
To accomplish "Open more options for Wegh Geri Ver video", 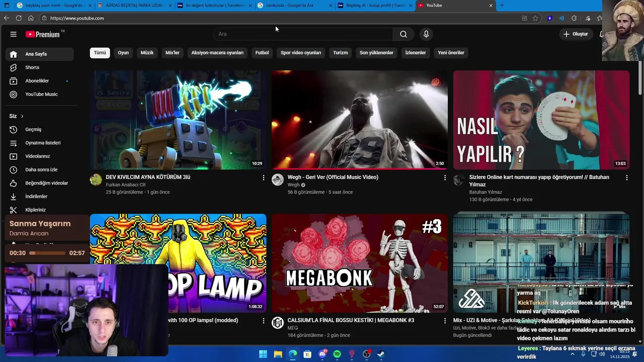I will click(445, 177).
